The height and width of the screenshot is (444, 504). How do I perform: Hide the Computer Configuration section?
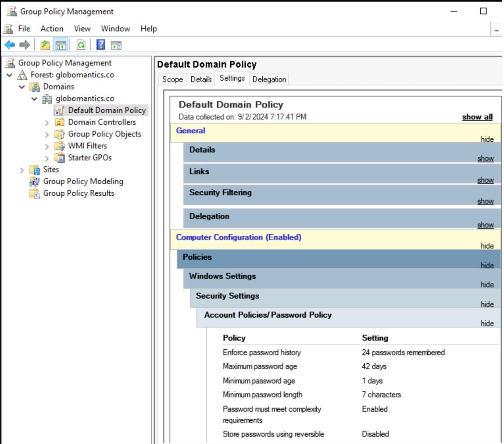[x=487, y=246]
